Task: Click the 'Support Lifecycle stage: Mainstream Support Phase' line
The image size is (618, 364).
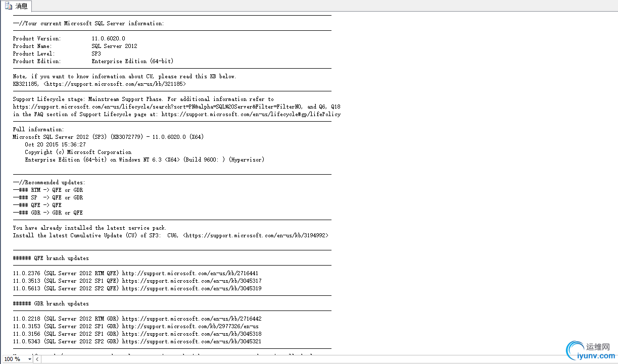Action: coord(143,99)
